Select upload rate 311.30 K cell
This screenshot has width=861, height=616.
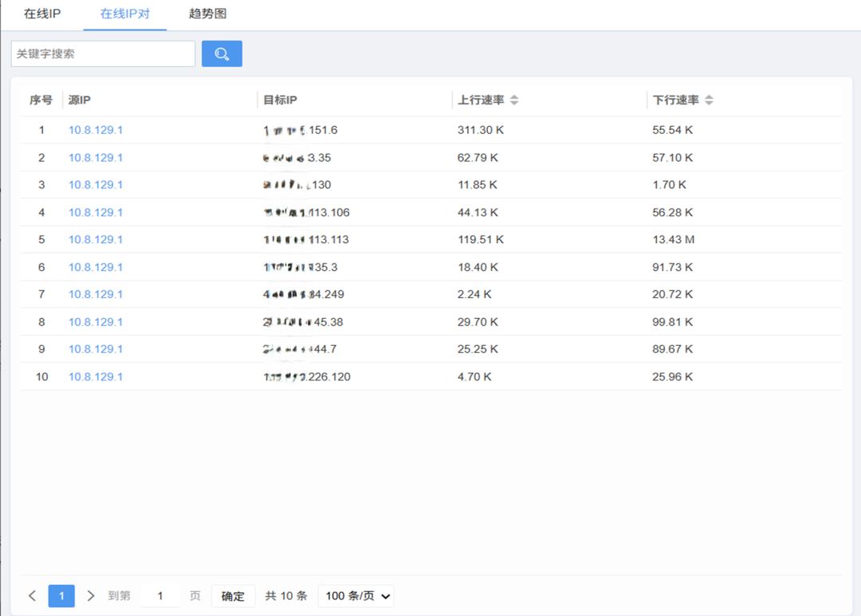[481, 130]
